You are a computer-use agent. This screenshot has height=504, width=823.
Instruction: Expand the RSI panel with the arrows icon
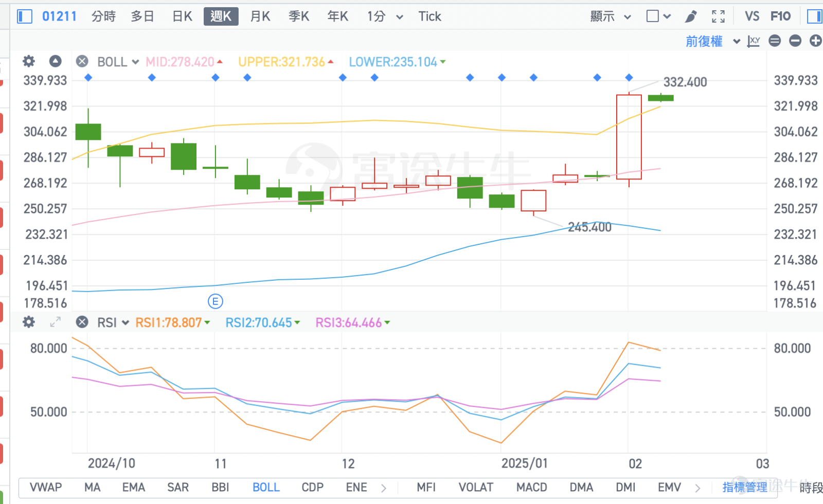[55, 322]
